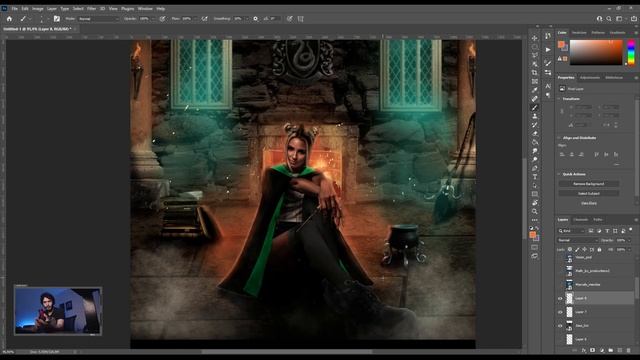This screenshot has width=640, height=360.
Task: Select the Crop tool
Action: coord(534,73)
